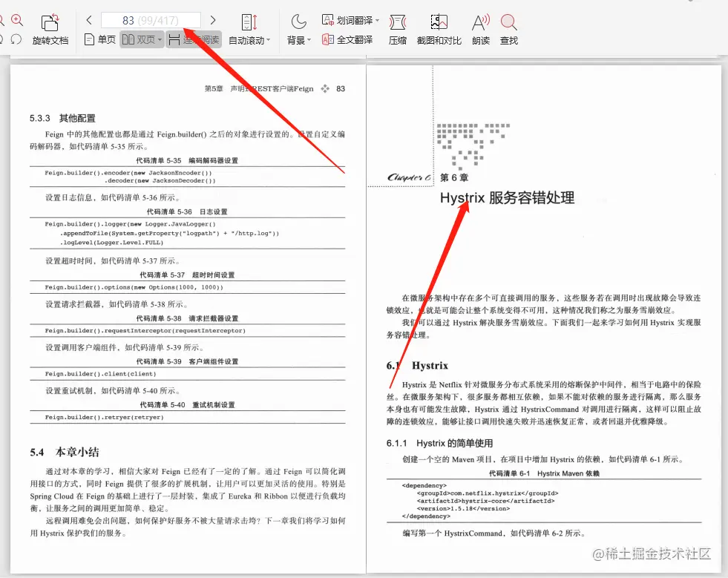Click the 压缩 compress icon

point(398,22)
